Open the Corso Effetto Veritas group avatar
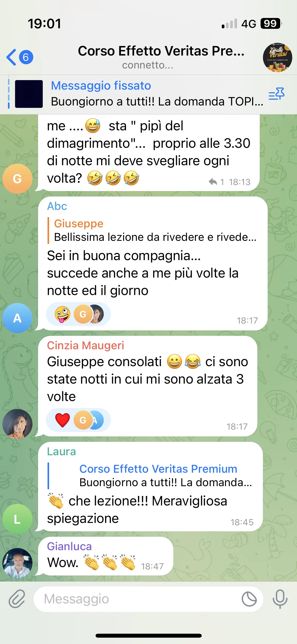This screenshot has width=297, height=644. pos(277,57)
